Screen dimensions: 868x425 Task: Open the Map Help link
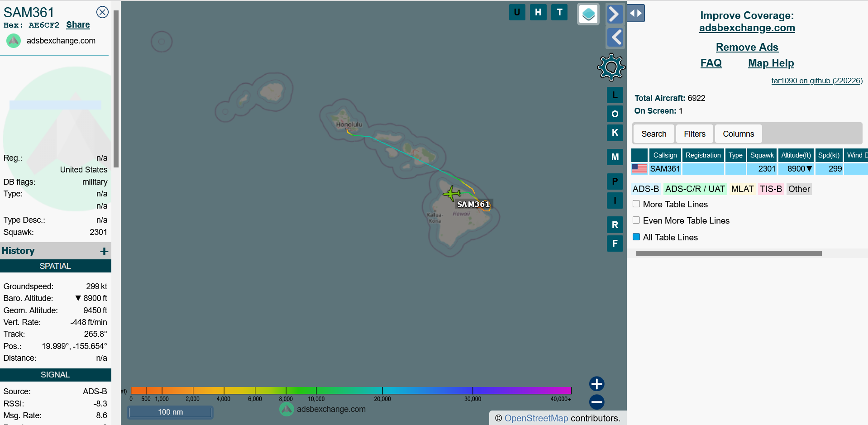pyautogui.click(x=771, y=63)
